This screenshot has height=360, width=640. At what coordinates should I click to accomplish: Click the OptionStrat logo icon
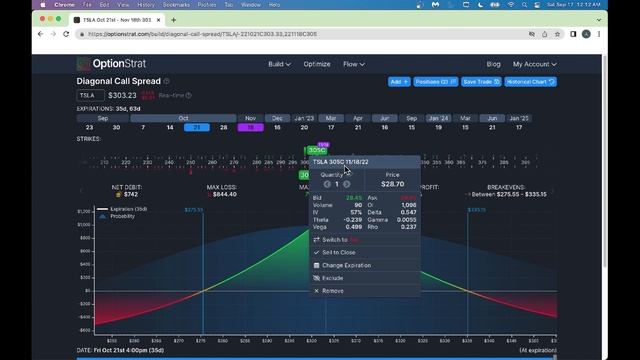[x=83, y=64]
